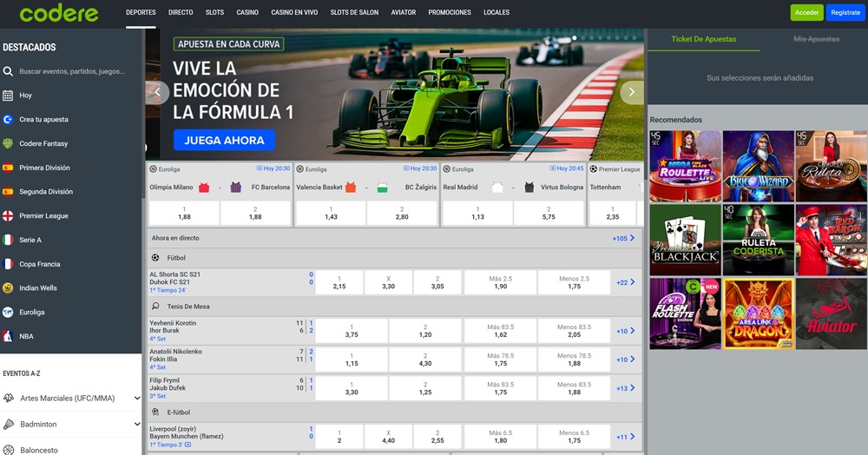Switch to Mis Apuestas tab
The width and height of the screenshot is (868, 455).
(816, 39)
